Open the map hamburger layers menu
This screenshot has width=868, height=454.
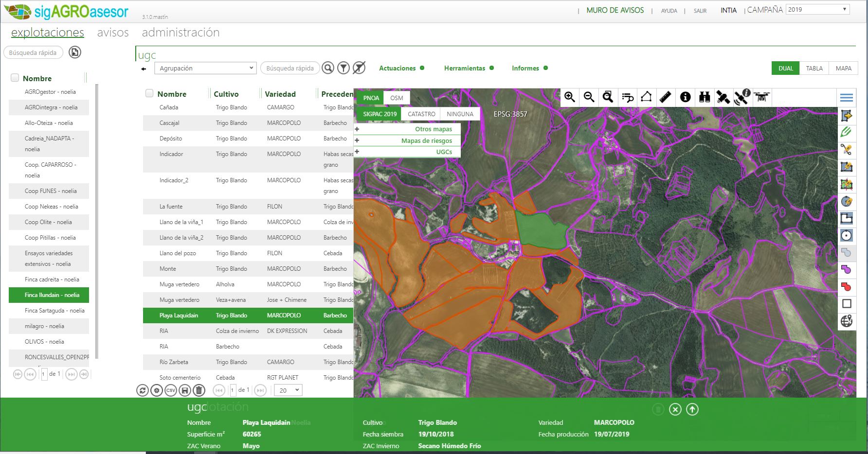(x=846, y=98)
